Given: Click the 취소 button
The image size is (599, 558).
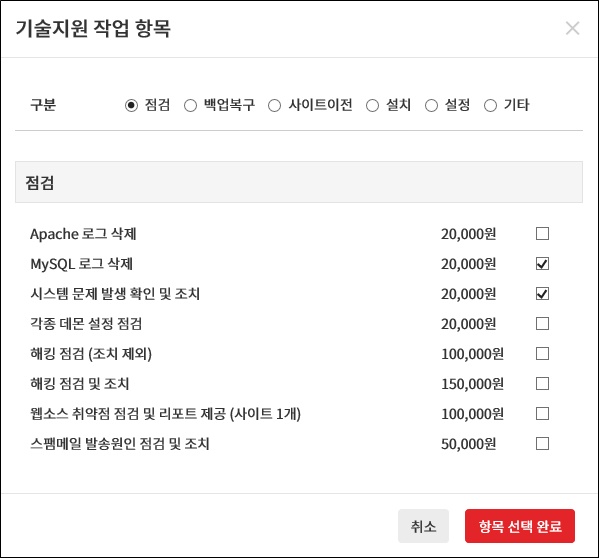Looking at the screenshot, I should (x=423, y=526).
